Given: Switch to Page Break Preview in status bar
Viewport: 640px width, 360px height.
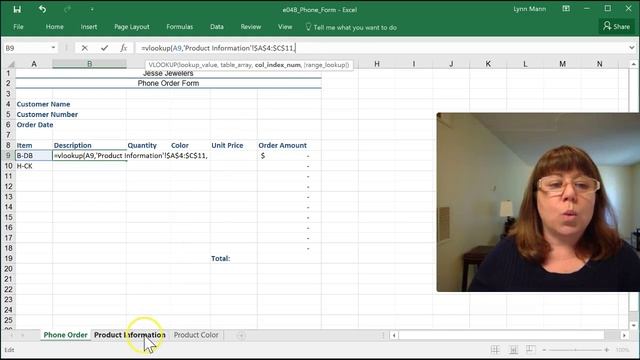Looking at the screenshot, I should 530,350.
